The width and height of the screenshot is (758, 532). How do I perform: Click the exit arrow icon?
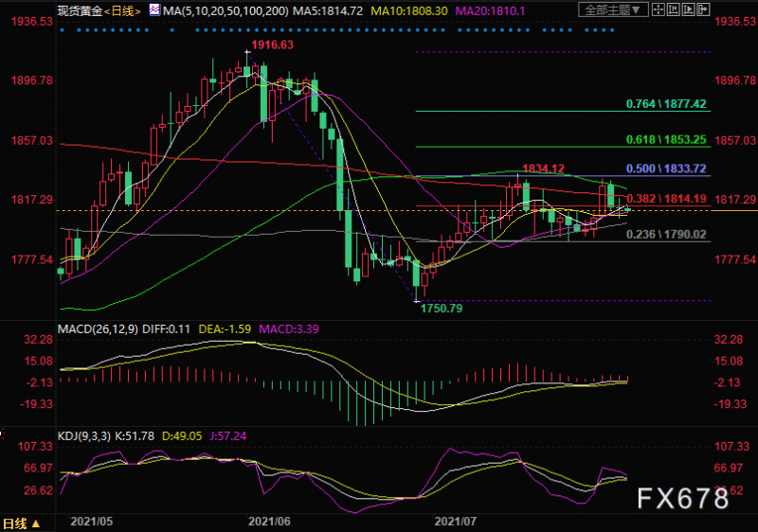coord(703,9)
